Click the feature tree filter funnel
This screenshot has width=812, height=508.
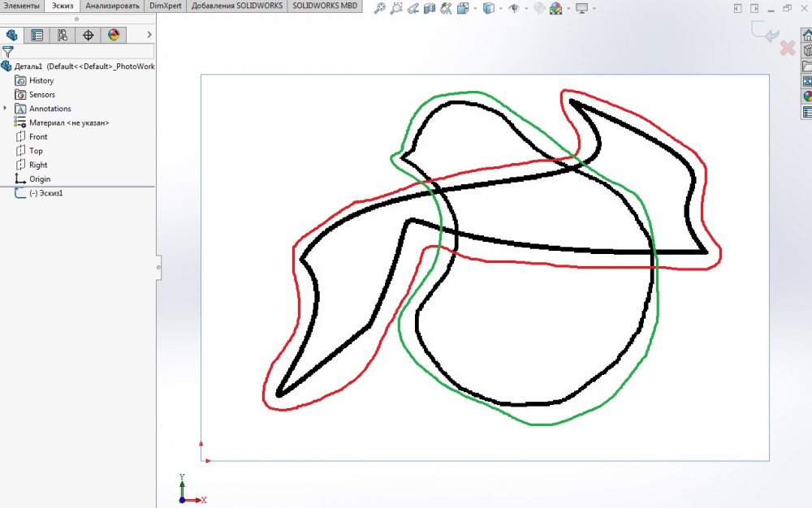(7, 51)
